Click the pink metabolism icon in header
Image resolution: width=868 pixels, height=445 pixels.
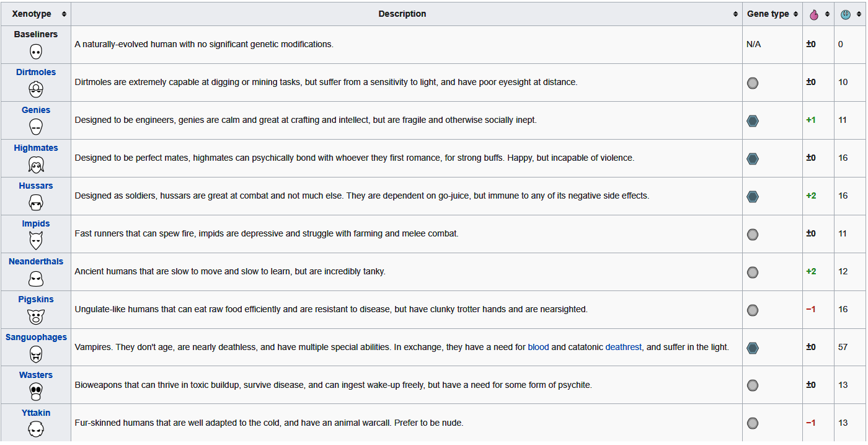pos(814,14)
